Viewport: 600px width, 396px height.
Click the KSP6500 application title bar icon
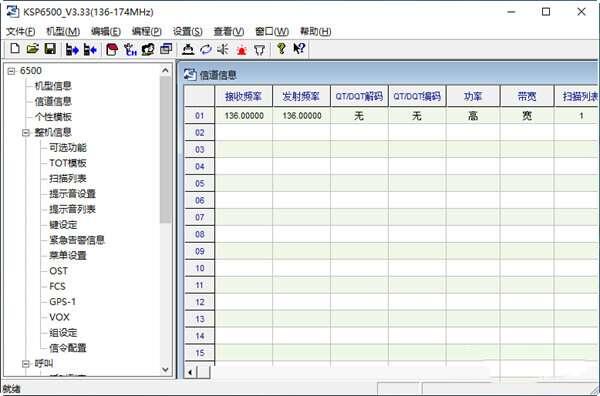[13, 11]
